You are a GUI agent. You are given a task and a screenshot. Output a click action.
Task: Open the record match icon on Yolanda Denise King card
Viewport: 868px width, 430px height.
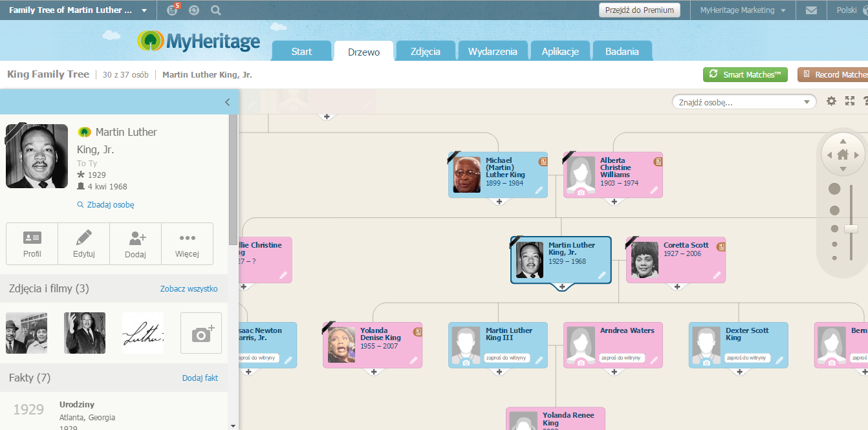418,332
